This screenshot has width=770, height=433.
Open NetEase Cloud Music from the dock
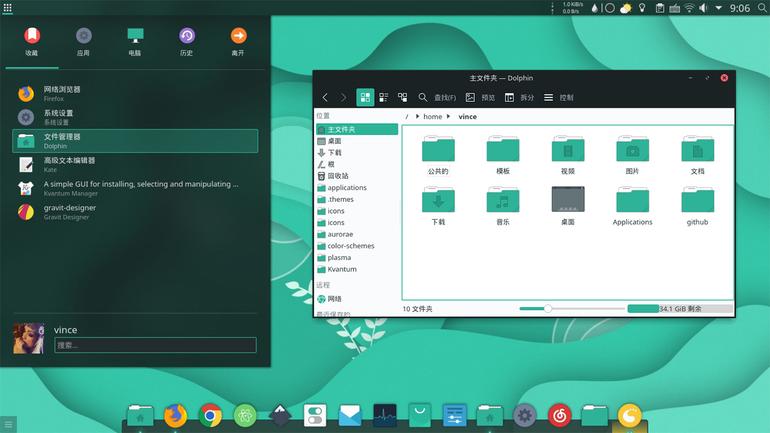coord(559,416)
